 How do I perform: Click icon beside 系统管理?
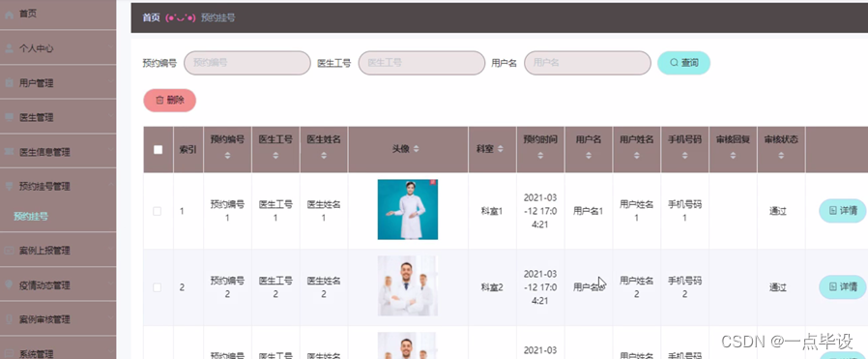pos(9,352)
